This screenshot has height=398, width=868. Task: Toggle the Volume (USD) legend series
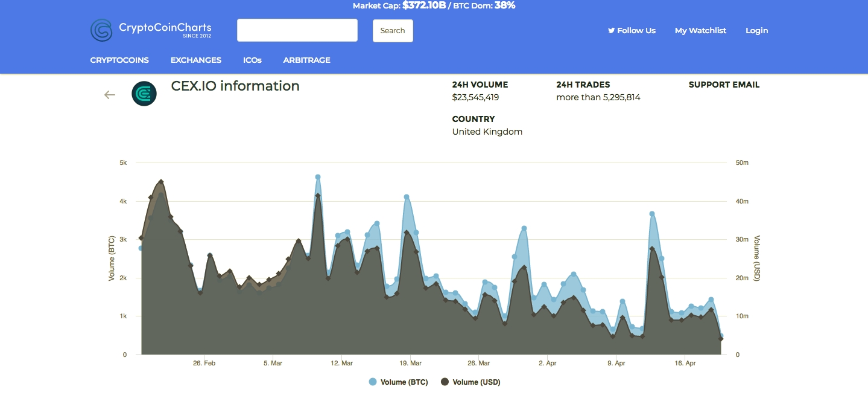tap(470, 382)
